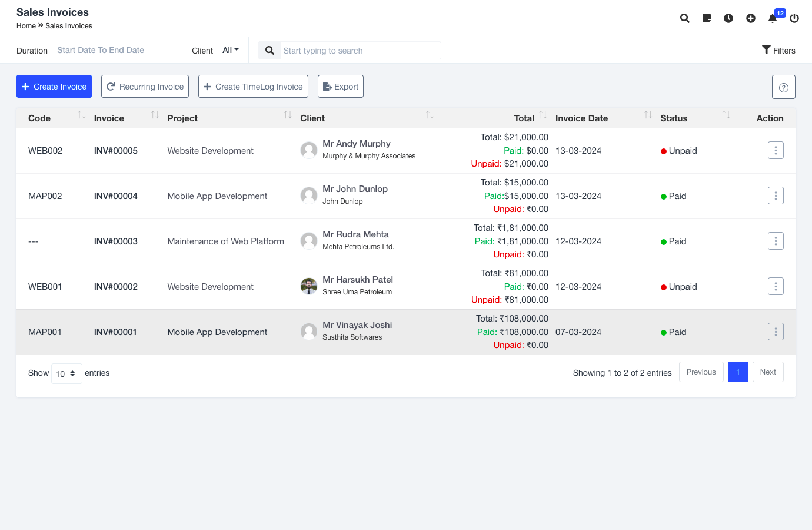Open action menu for INV#00001

[x=776, y=332]
